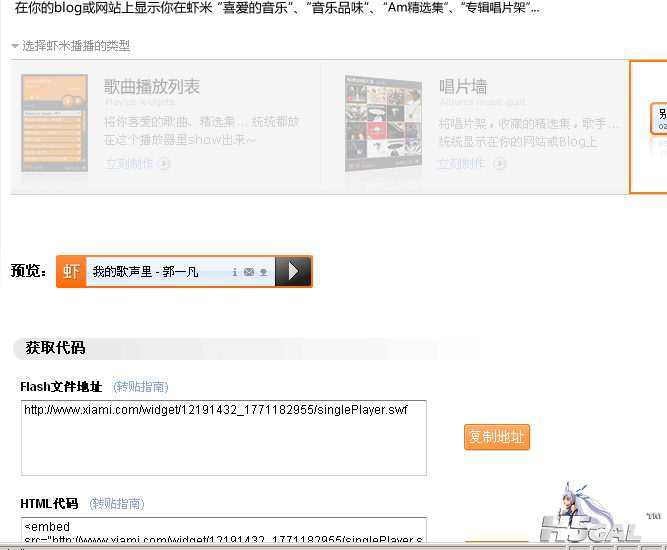Click the info icon in preview player
The image size is (667, 550).
(234, 272)
